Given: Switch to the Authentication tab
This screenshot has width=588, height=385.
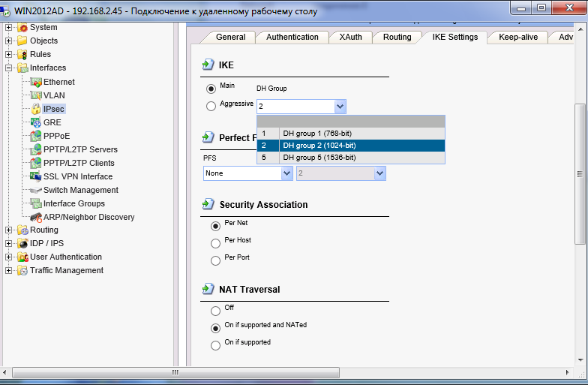Looking at the screenshot, I should pyautogui.click(x=292, y=37).
